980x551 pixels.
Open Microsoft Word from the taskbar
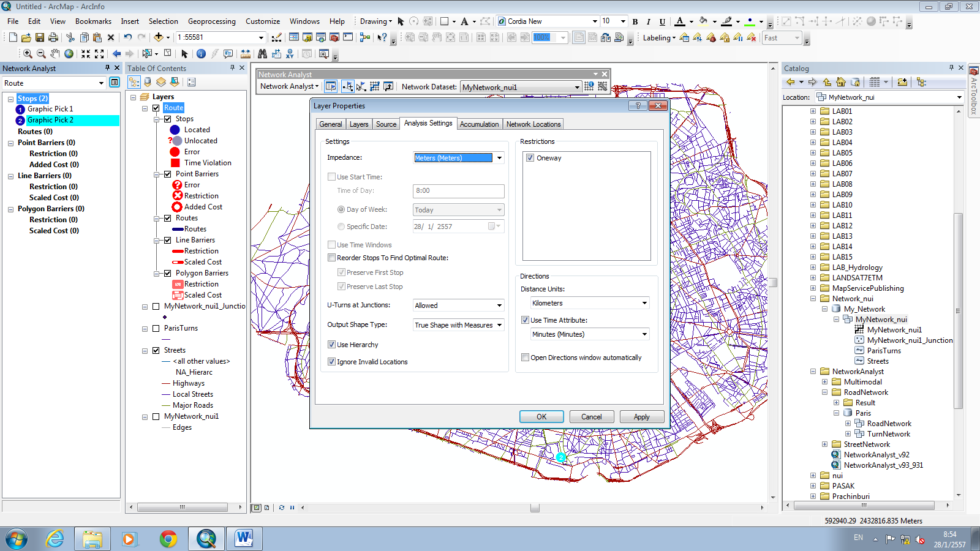[244, 539]
